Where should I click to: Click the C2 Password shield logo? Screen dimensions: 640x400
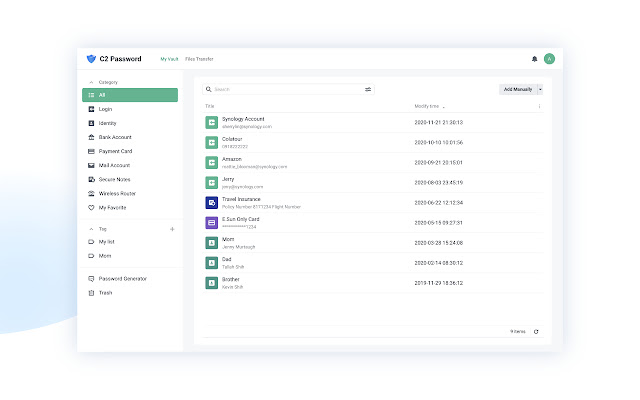point(91,59)
